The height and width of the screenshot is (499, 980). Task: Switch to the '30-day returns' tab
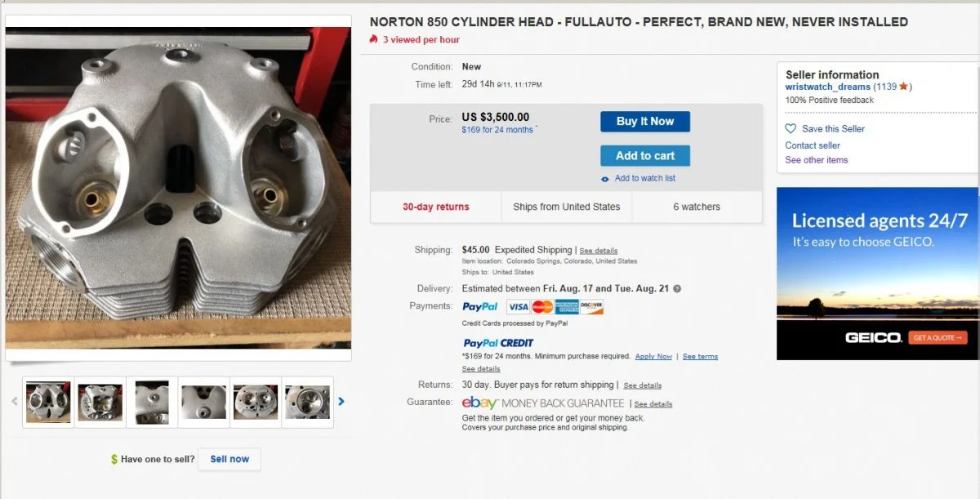(435, 207)
